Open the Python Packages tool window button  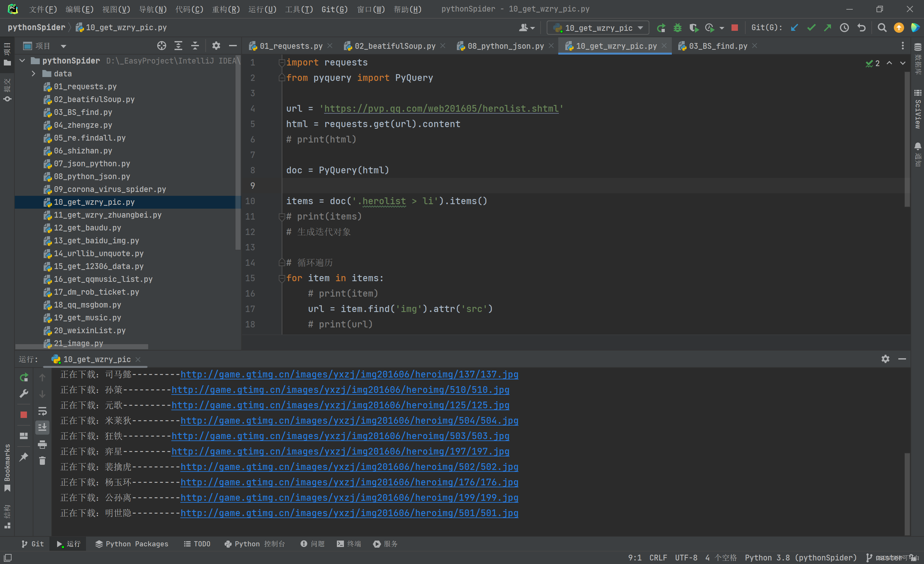[132, 544]
